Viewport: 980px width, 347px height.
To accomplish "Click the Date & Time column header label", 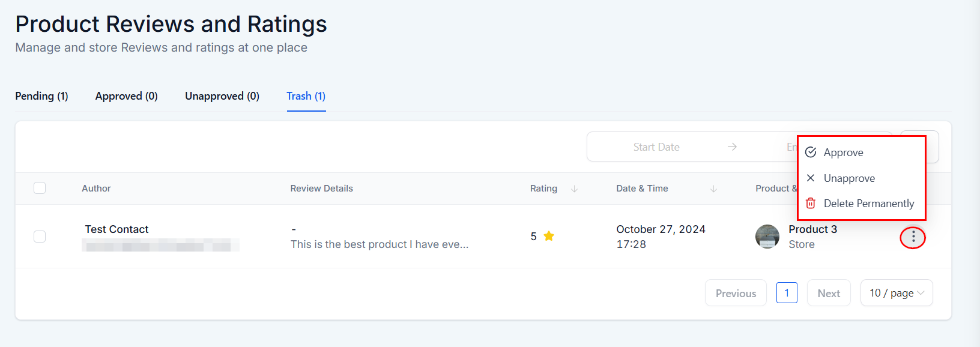I will (x=642, y=189).
